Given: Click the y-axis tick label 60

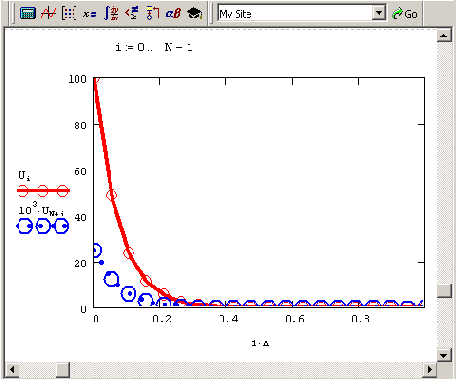Looking at the screenshot, I should pyautogui.click(x=80, y=171).
